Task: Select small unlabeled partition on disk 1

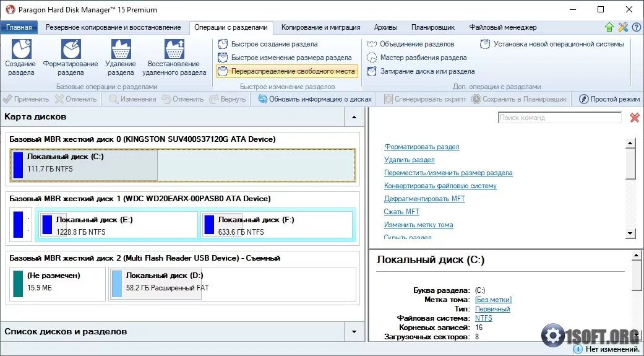Action: point(20,225)
